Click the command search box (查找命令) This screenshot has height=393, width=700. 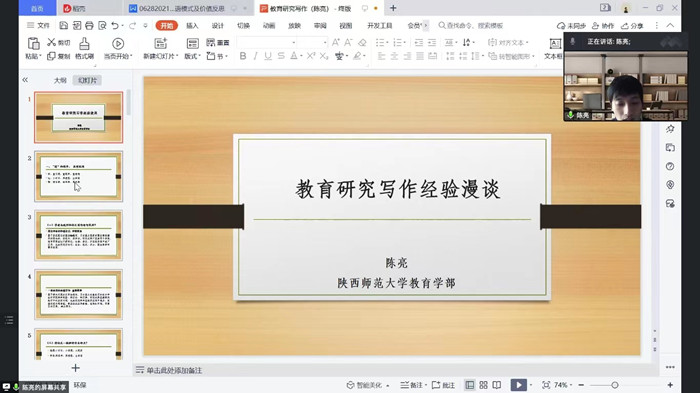(x=471, y=25)
